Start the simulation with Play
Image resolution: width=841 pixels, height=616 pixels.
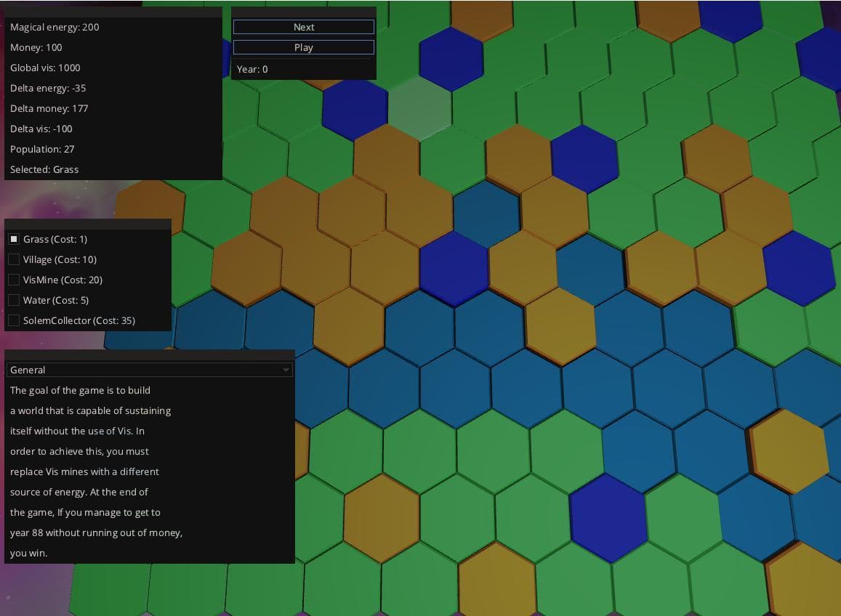304,47
